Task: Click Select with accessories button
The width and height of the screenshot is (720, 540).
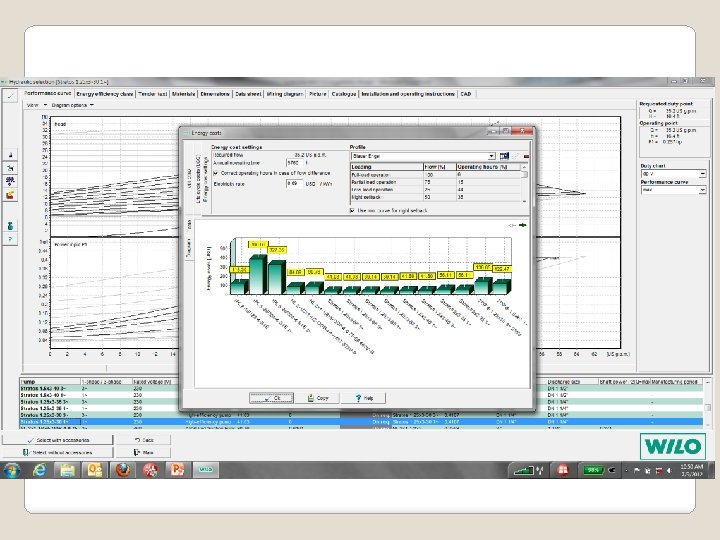Action: pyautogui.click(x=57, y=440)
